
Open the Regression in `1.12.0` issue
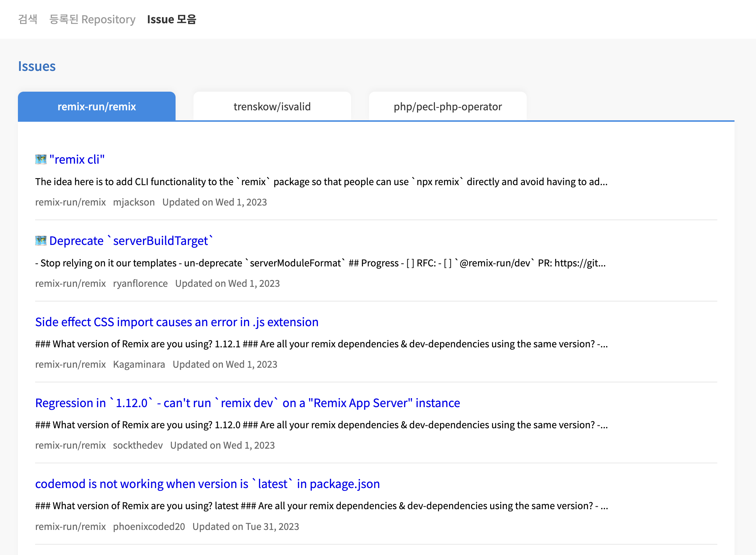pyautogui.click(x=247, y=402)
